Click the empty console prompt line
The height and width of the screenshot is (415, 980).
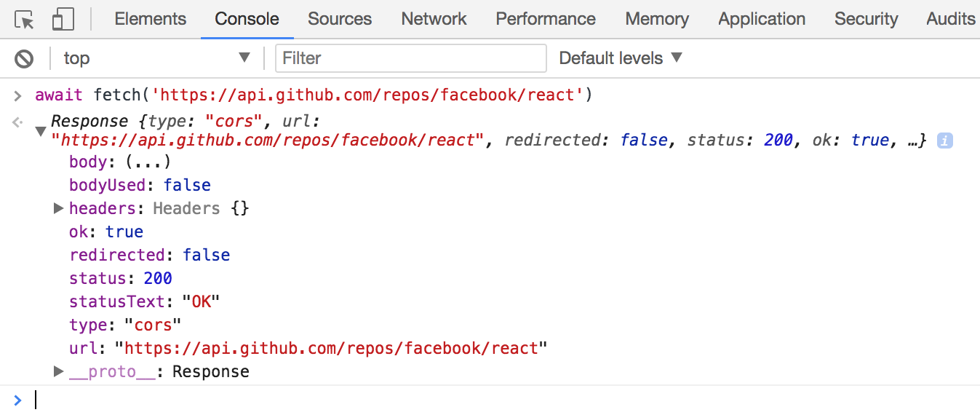point(502,400)
